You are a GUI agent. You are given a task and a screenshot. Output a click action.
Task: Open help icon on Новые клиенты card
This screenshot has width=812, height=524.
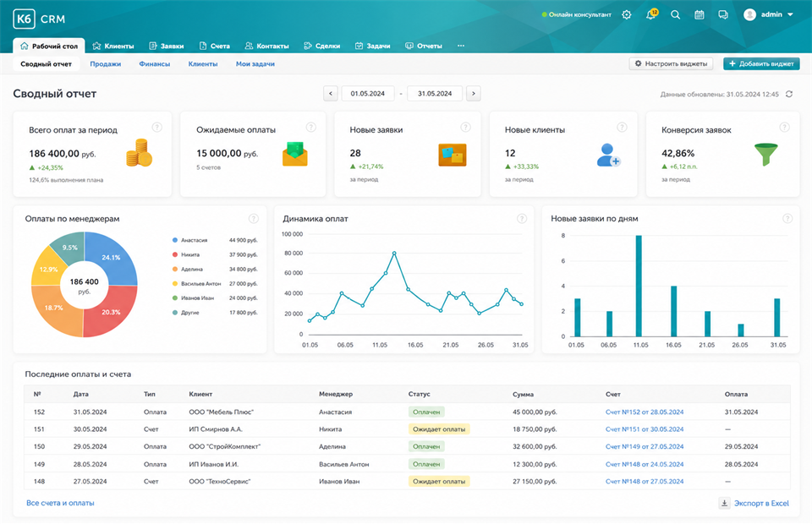click(622, 128)
